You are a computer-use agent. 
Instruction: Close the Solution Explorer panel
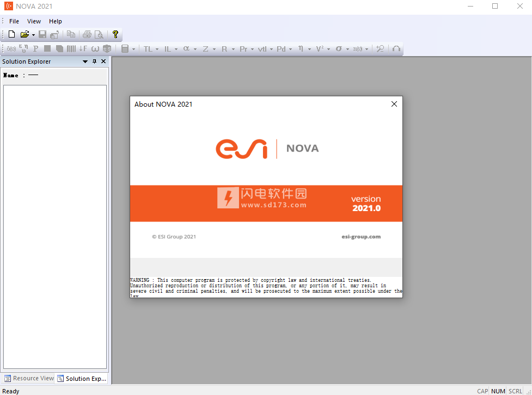103,61
